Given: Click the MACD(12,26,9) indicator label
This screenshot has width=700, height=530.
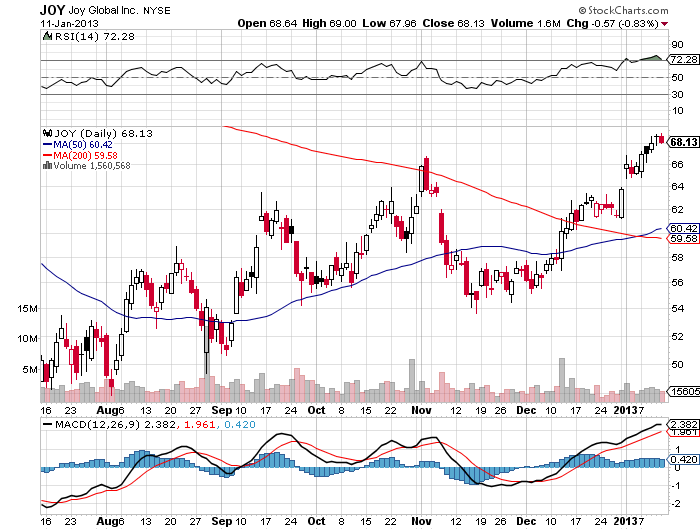Looking at the screenshot, I should point(97,424).
